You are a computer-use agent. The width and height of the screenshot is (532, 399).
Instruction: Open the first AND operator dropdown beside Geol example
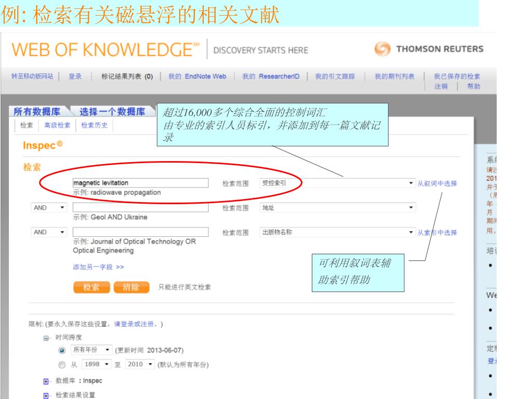coord(49,208)
